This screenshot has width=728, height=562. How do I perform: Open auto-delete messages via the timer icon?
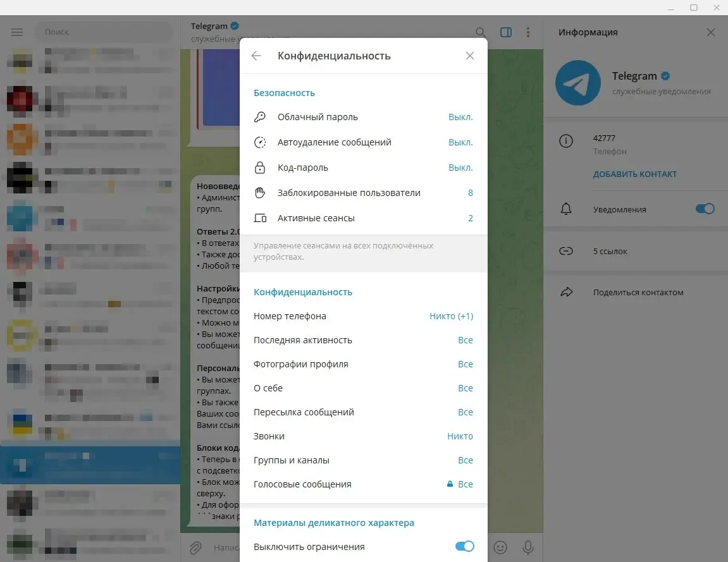260,142
